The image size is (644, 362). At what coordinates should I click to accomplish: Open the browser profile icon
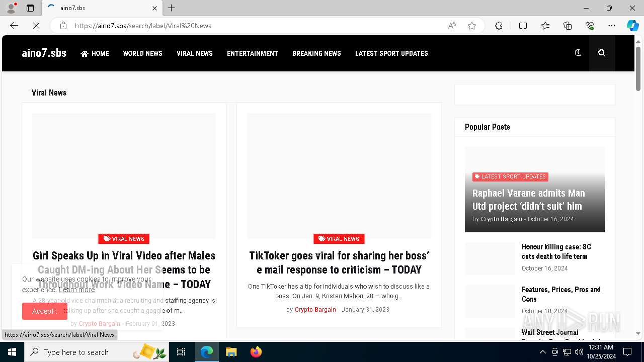point(11,8)
